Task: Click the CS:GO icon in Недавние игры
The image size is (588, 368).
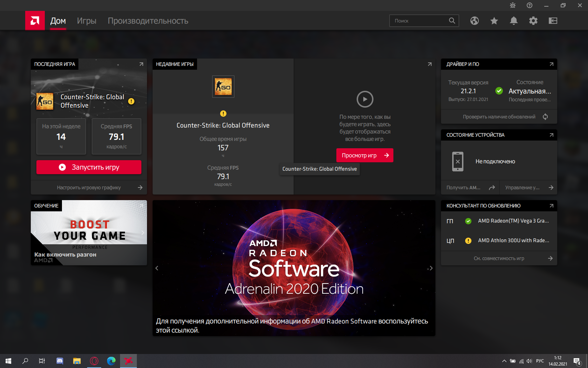Action: (223, 87)
